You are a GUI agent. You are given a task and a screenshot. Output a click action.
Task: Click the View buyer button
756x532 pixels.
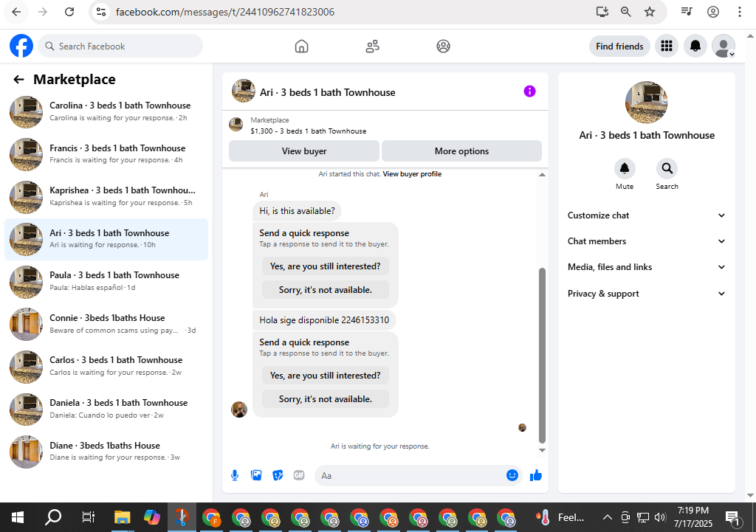tap(303, 151)
